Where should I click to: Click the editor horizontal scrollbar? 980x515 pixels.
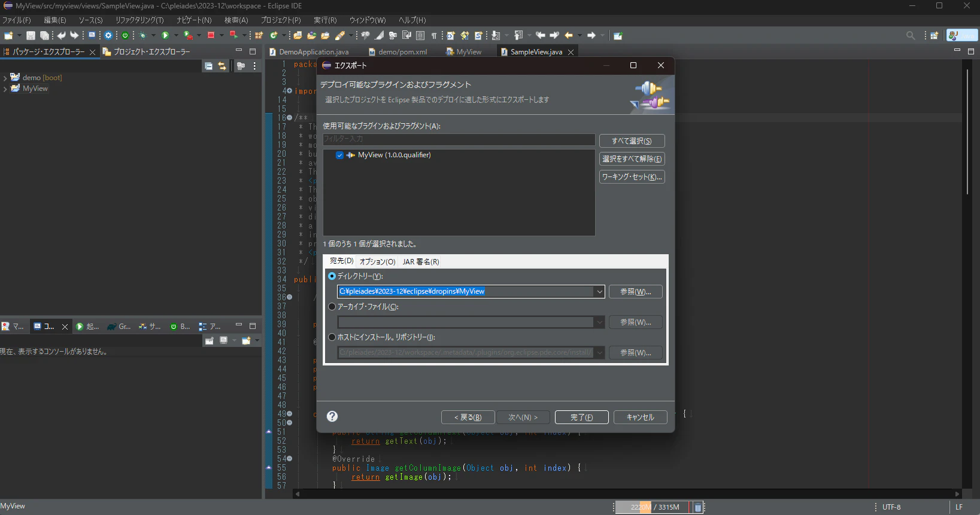[x=627, y=494]
